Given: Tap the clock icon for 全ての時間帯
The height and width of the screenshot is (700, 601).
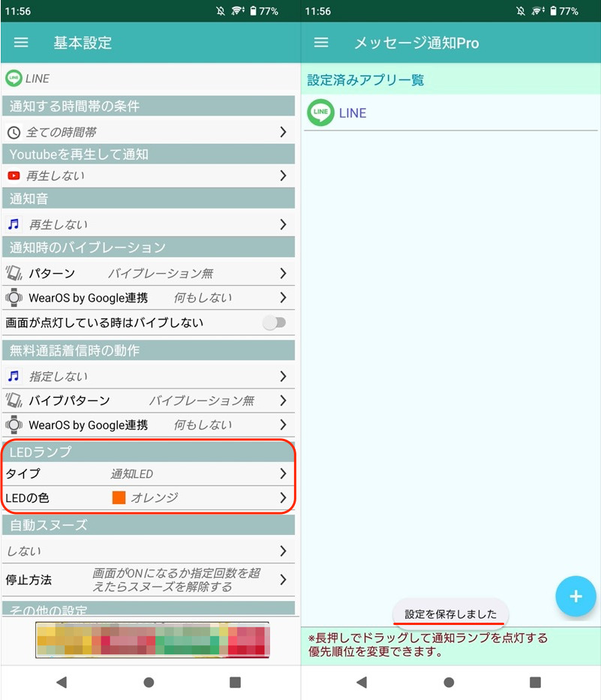Looking at the screenshot, I should point(14,132).
